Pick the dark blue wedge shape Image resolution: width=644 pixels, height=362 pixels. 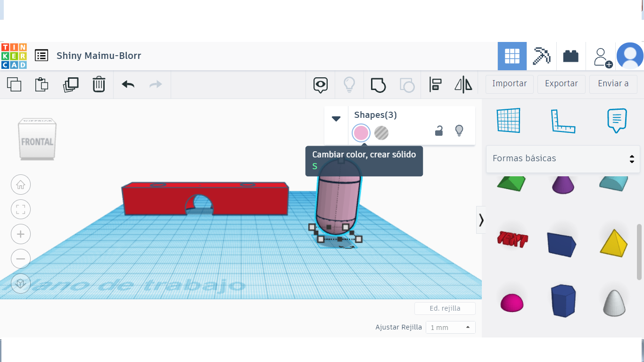coord(562,244)
